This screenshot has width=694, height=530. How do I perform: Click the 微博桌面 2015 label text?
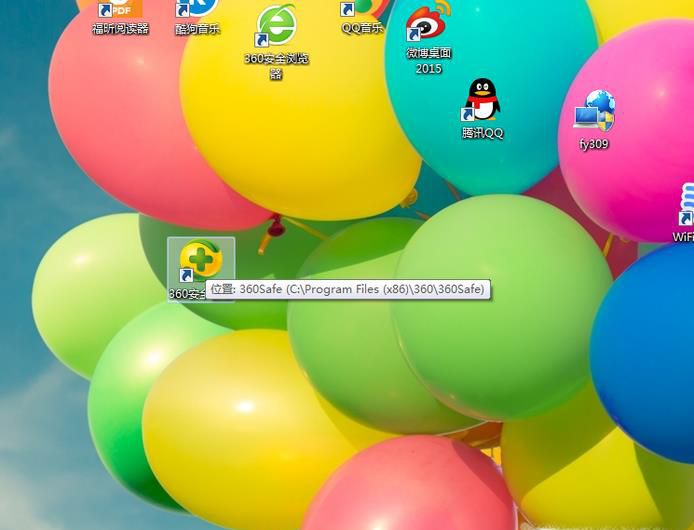click(x=428, y=61)
